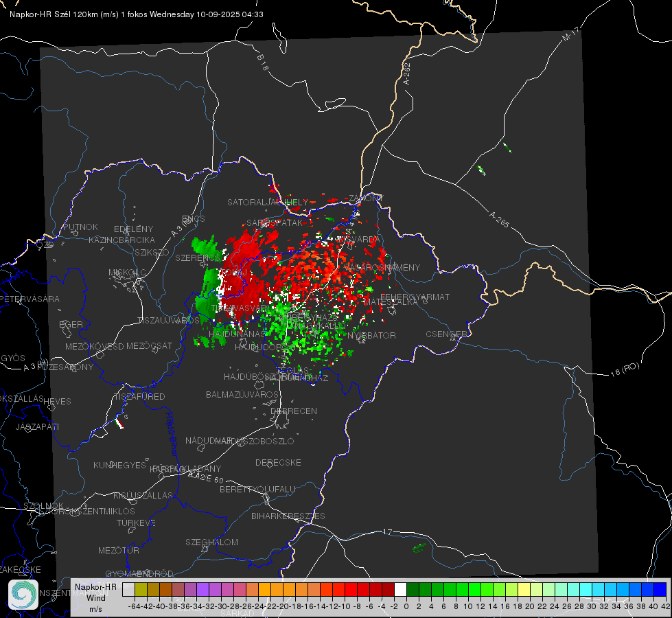Click the EGER city label
The height and width of the screenshot is (618, 672).
71,325
